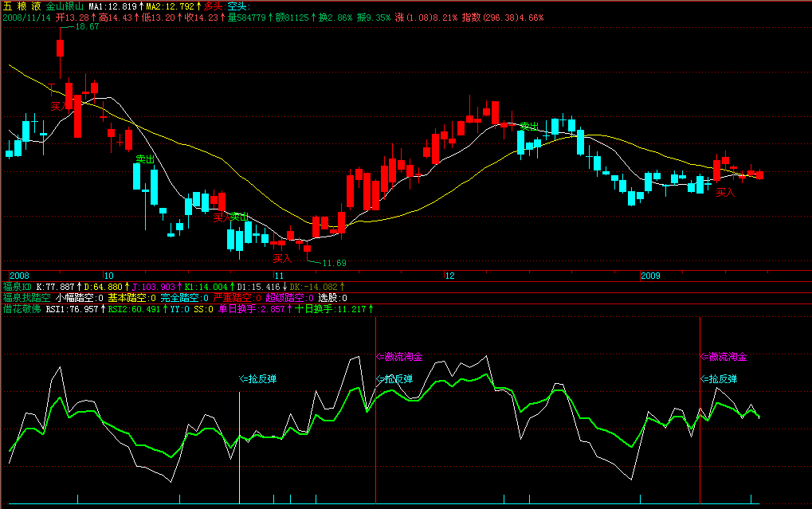Click the high price 高14.43
This screenshot has width=812, height=509.
coord(116,18)
